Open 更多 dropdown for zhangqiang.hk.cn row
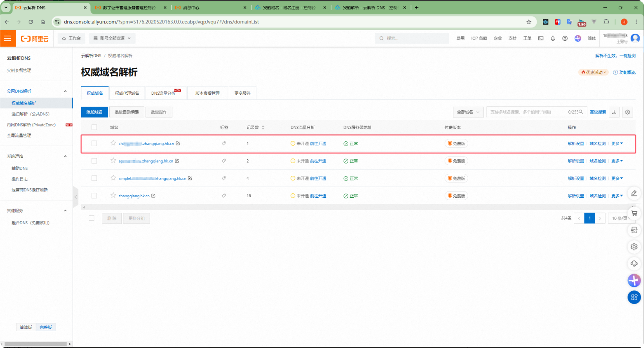 (x=617, y=196)
